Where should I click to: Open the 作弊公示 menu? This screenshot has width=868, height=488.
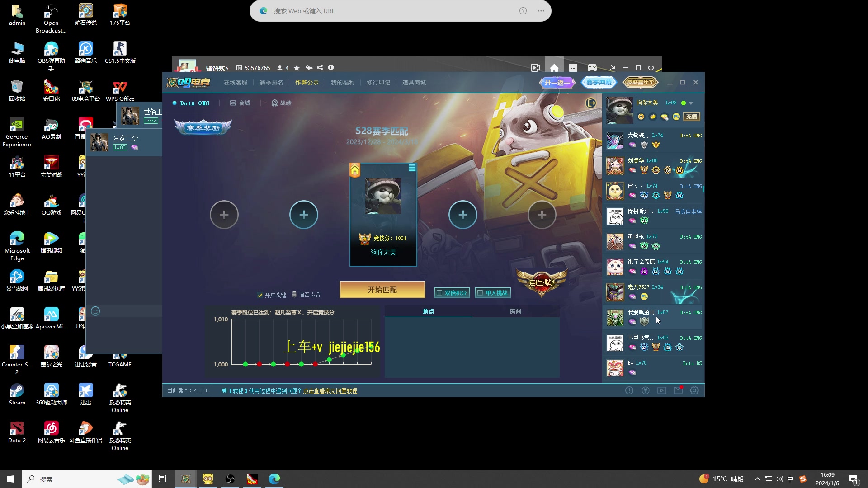[x=307, y=82]
